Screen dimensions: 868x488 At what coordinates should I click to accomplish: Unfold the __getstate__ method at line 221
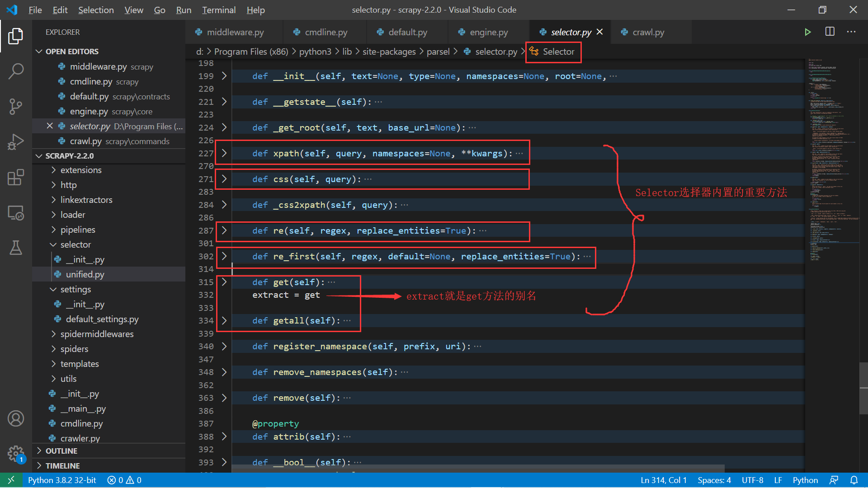click(224, 102)
